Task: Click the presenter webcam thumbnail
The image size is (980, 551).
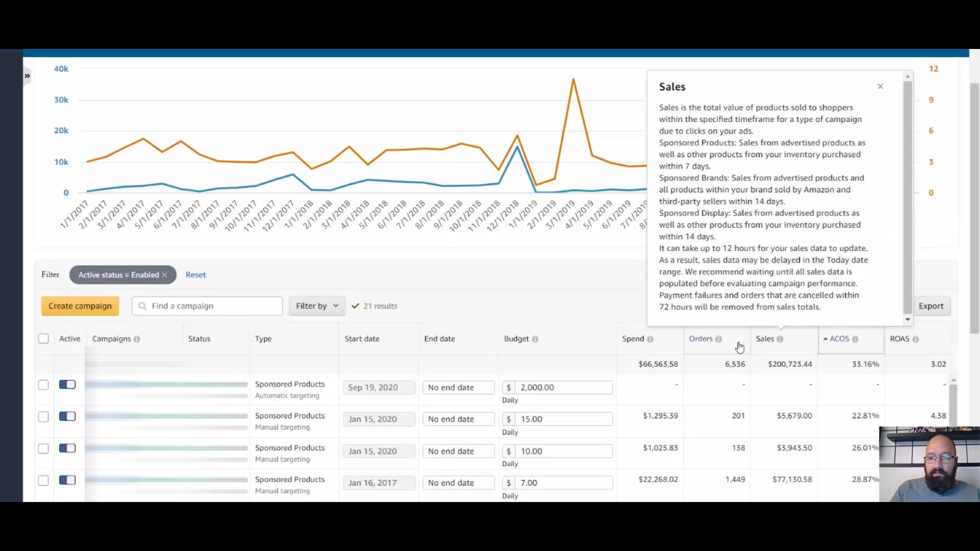Action: click(x=929, y=464)
